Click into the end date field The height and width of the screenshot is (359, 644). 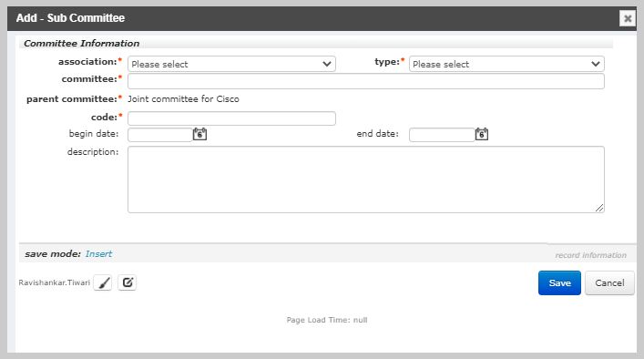point(442,135)
